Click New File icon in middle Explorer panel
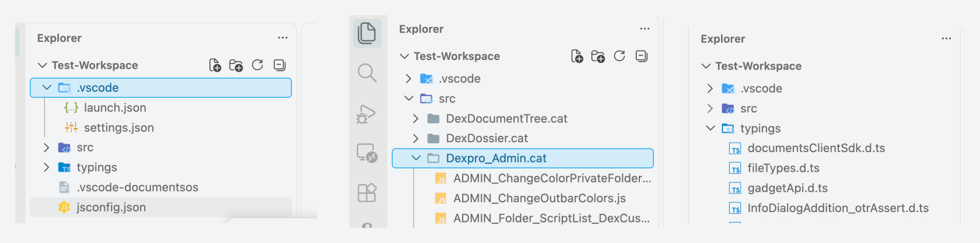The width and height of the screenshot is (980, 243). click(577, 56)
